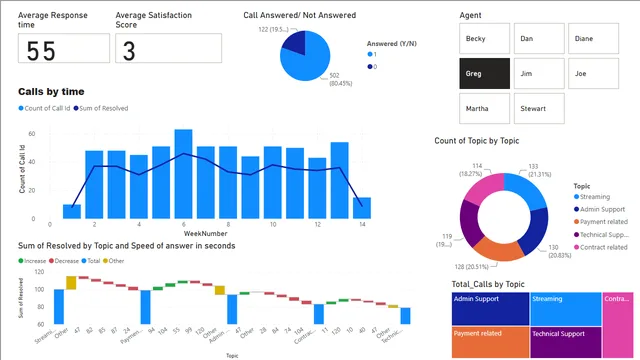Click the first yellow Other waterfall bar
The image size is (640, 360).
point(71,283)
